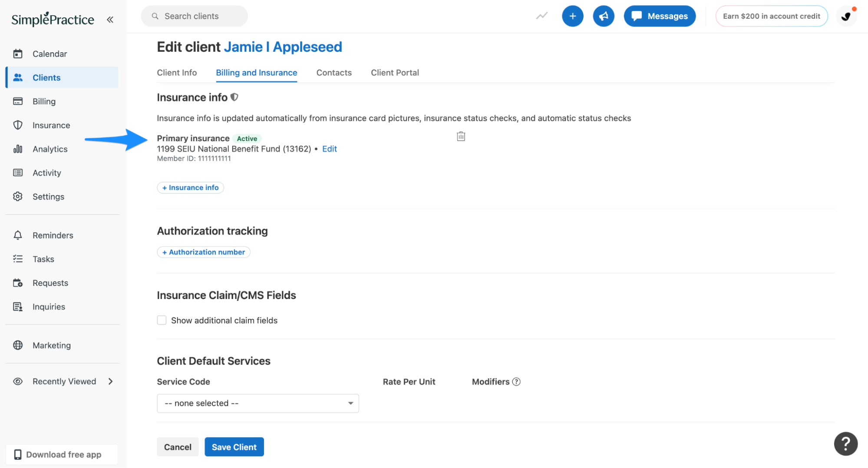The height and width of the screenshot is (468, 868).
Task: Open the Tasks checklist icon
Action: coord(18,259)
